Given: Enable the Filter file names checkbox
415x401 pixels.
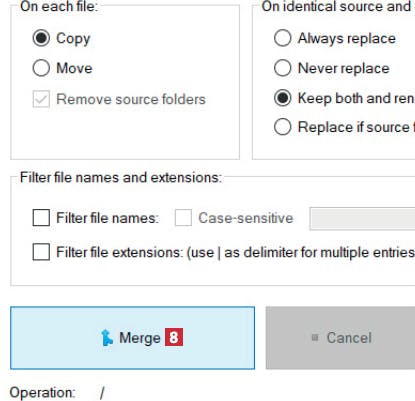Looking at the screenshot, I should pyautogui.click(x=41, y=218).
